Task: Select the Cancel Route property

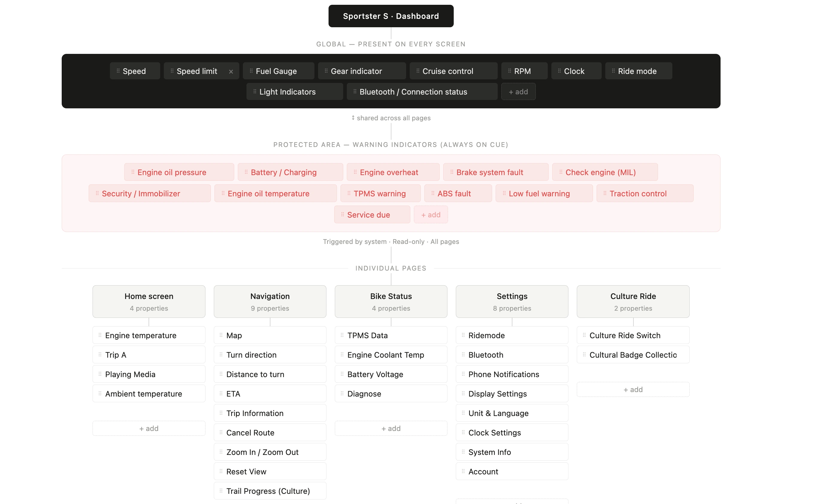Action: pyautogui.click(x=270, y=432)
